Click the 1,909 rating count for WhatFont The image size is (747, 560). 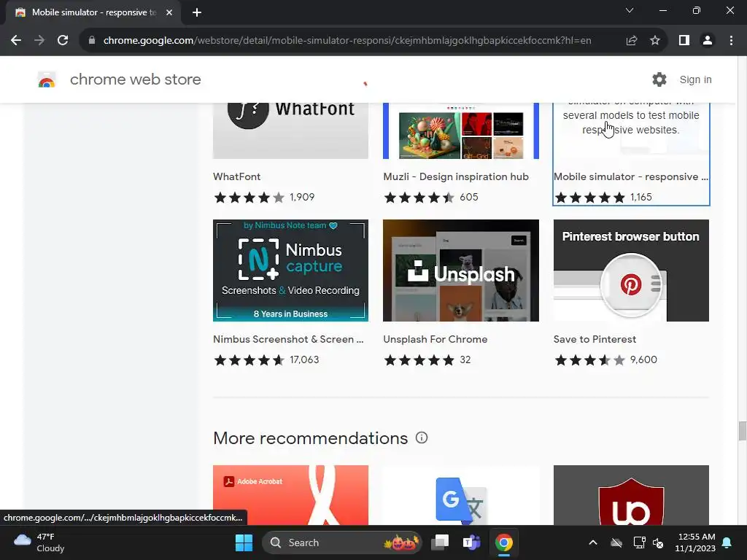302,197
